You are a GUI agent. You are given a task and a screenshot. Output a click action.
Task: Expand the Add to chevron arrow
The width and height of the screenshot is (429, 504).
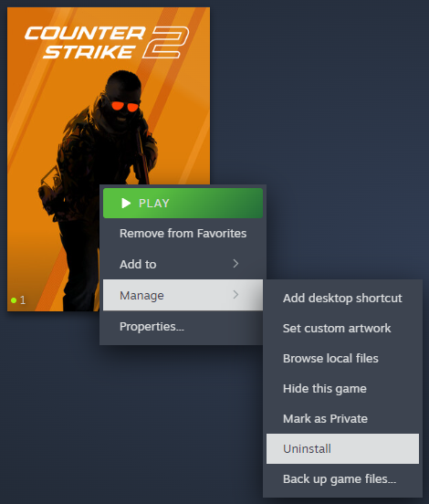(235, 264)
